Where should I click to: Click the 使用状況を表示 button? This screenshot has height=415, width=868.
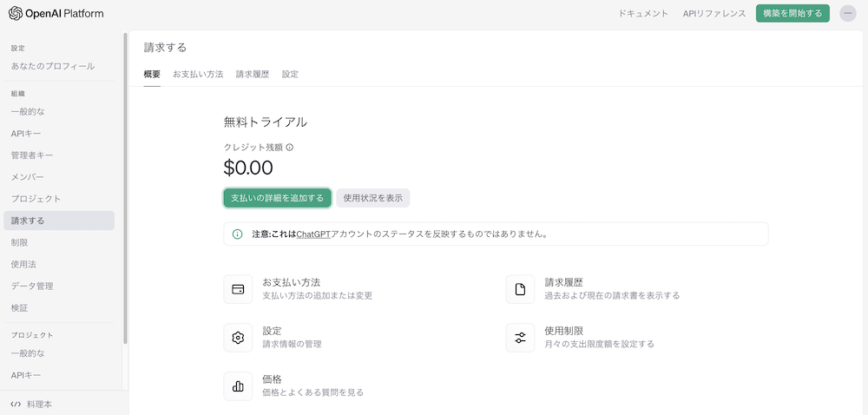(372, 198)
